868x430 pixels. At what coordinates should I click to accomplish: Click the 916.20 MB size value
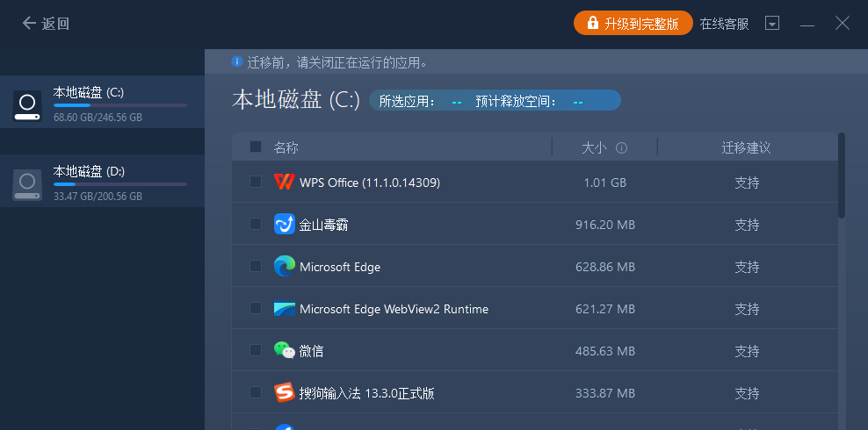(x=605, y=225)
